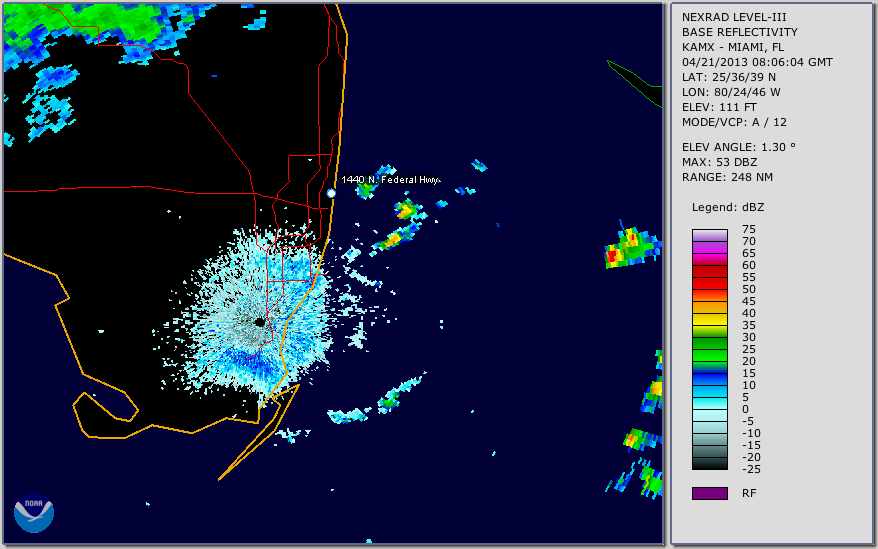Click the NOAA logo on the map

tap(34, 513)
